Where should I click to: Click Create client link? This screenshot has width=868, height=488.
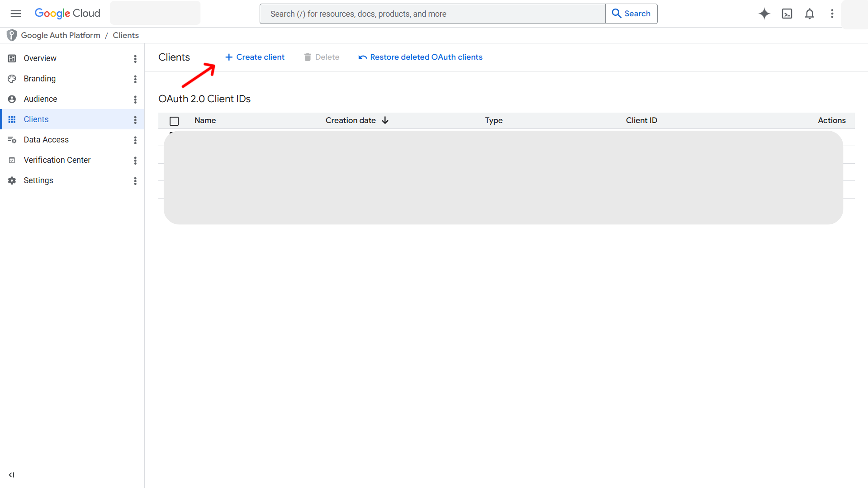255,57
